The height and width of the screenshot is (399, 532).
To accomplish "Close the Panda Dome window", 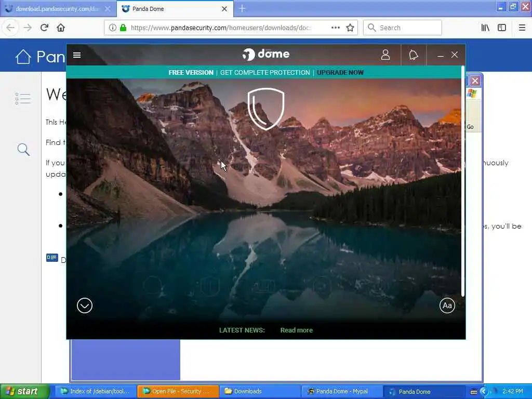I will [x=455, y=55].
